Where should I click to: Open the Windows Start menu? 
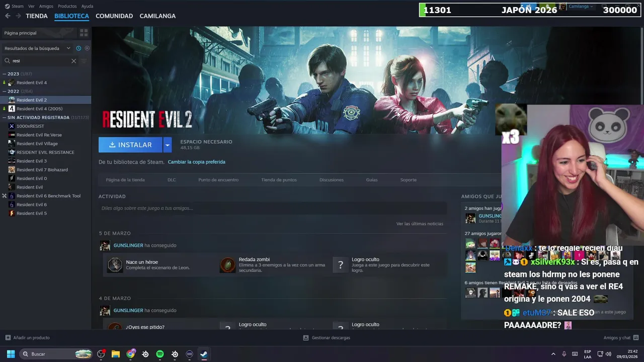coord(11,354)
